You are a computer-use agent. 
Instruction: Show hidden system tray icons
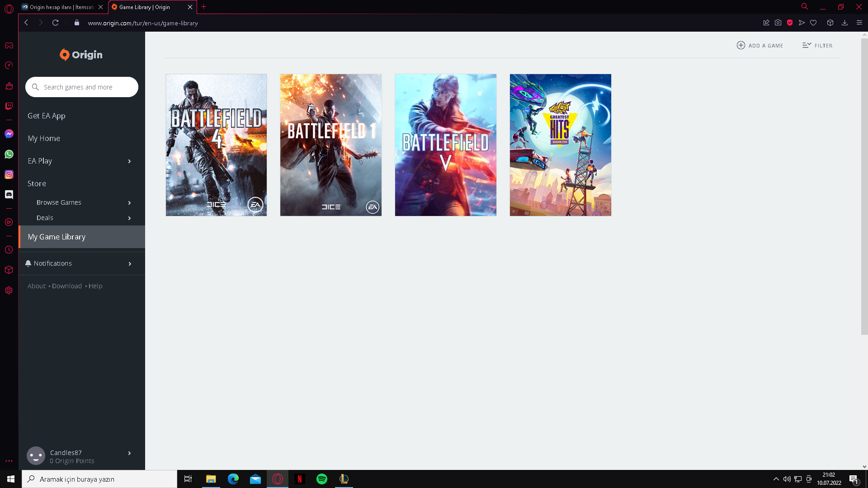coord(776,479)
